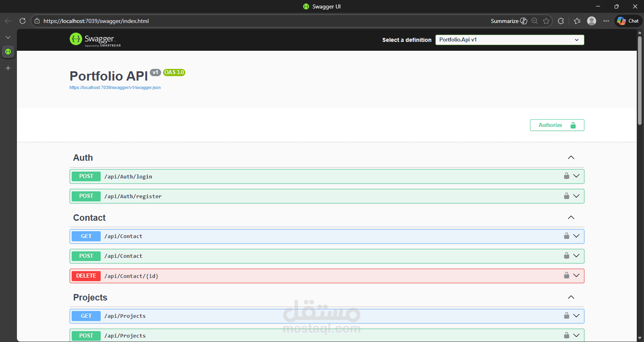Image resolution: width=644 pixels, height=342 pixels.
Task: Collapse the Projects section
Action: click(x=571, y=297)
